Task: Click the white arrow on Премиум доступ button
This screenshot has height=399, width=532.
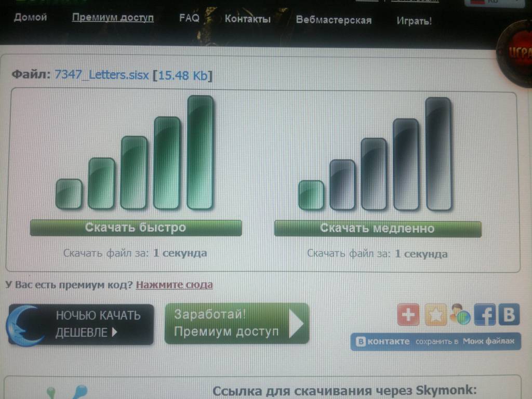Action: click(296, 323)
